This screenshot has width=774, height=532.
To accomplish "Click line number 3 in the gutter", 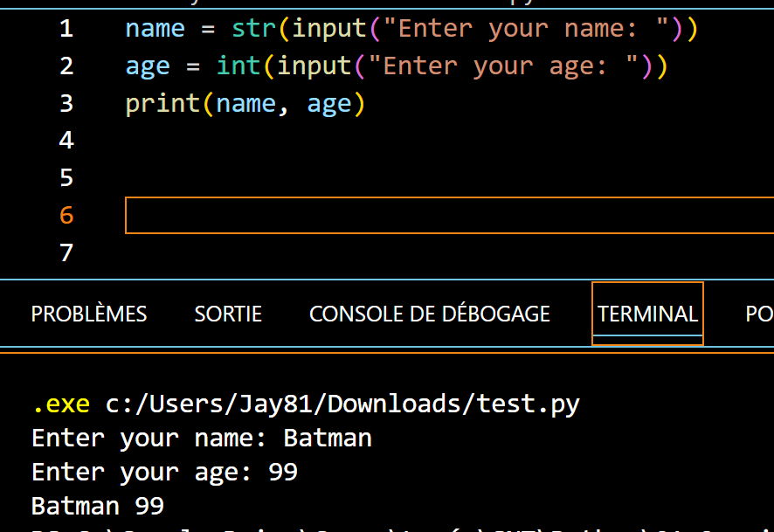I will coord(66,104).
